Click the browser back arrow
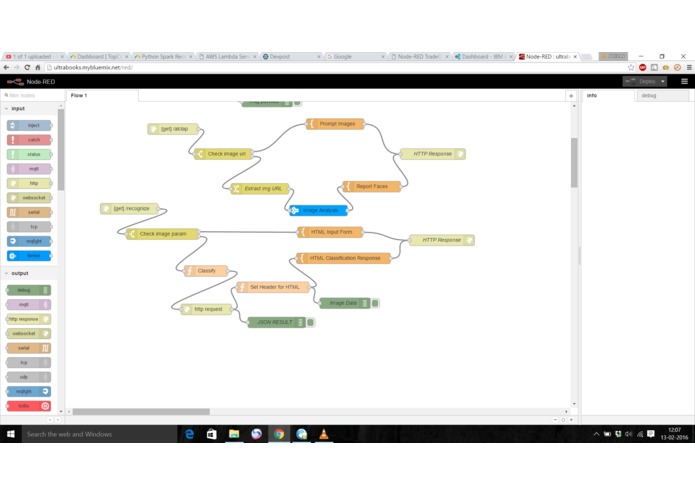The width and height of the screenshot is (695, 494). coord(6,67)
